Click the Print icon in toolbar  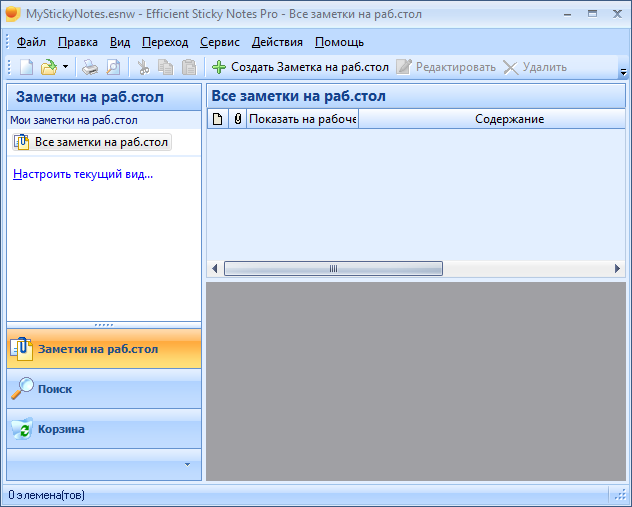(x=90, y=67)
